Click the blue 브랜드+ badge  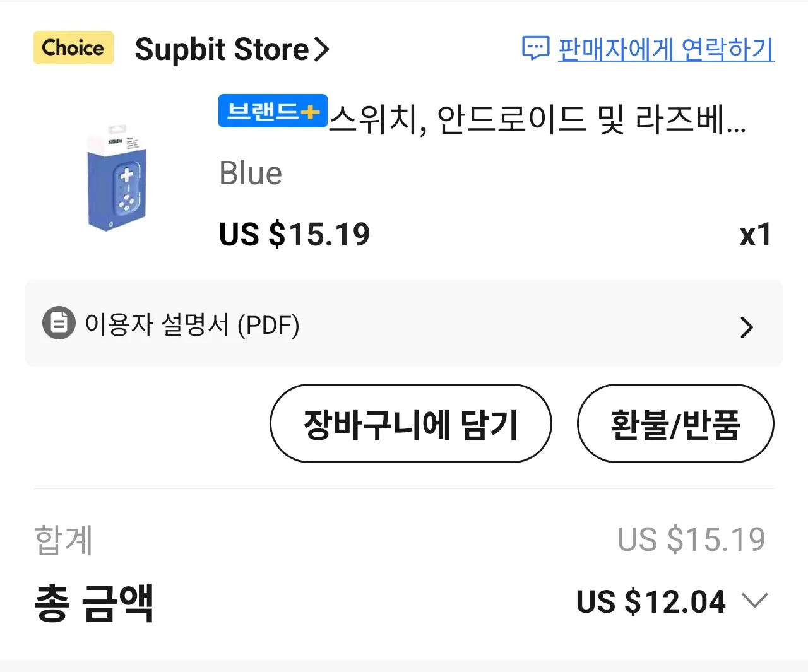(x=273, y=111)
